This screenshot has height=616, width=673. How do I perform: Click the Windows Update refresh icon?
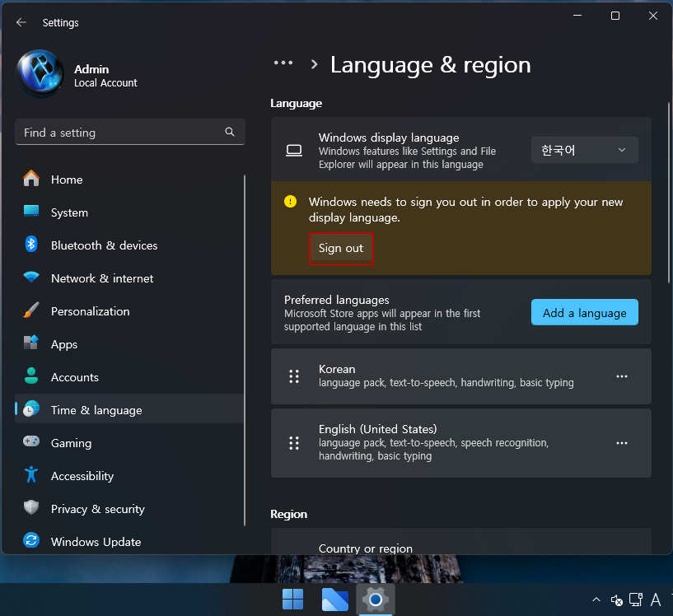click(31, 540)
